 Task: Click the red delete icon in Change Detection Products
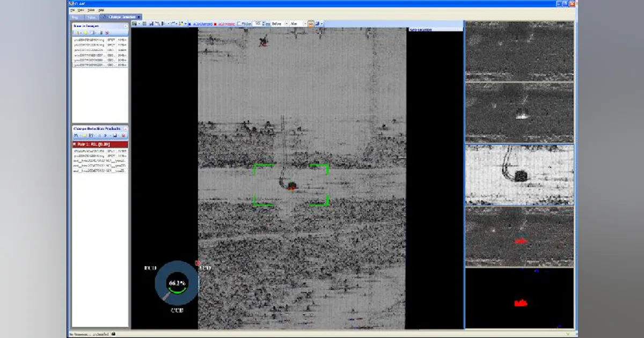123,136
